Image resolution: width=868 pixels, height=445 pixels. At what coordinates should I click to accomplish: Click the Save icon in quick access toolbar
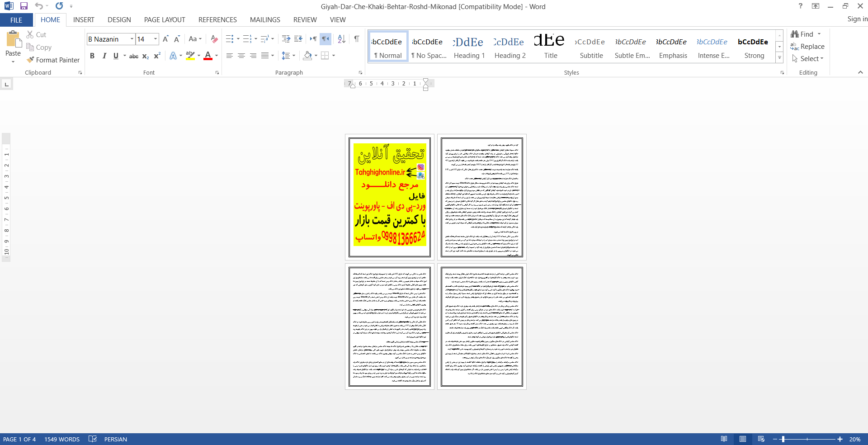24,6
